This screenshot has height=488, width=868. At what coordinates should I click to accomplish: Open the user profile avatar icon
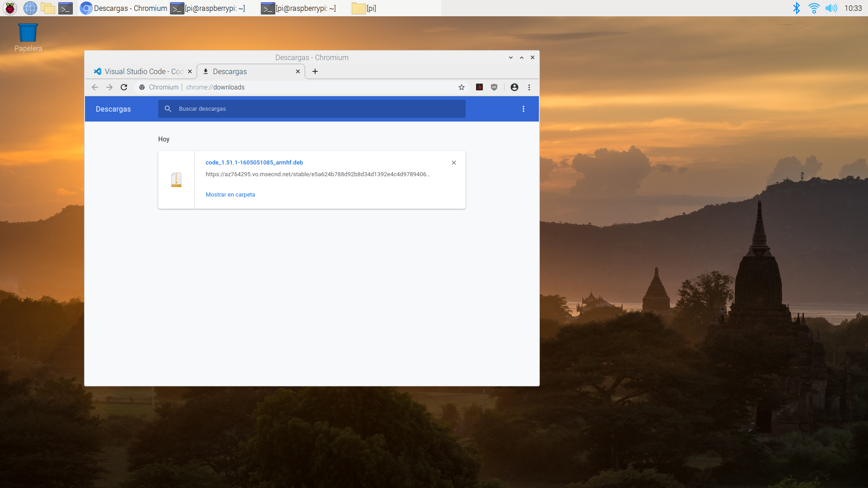(x=514, y=87)
